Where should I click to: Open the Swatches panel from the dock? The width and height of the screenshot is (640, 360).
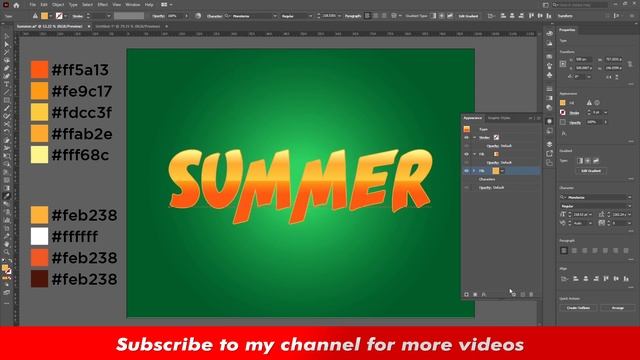pyautogui.click(x=549, y=56)
